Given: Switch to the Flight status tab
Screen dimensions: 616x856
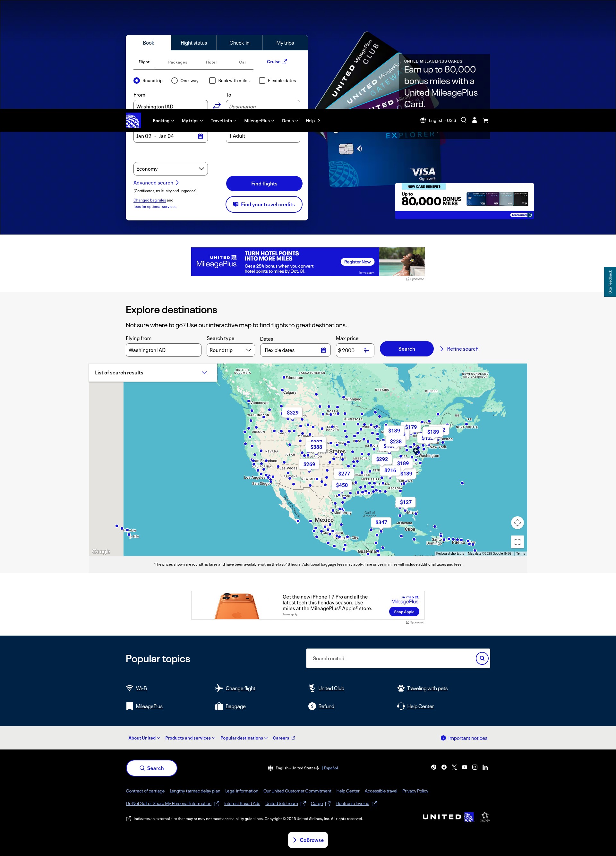Looking at the screenshot, I should click(x=194, y=43).
